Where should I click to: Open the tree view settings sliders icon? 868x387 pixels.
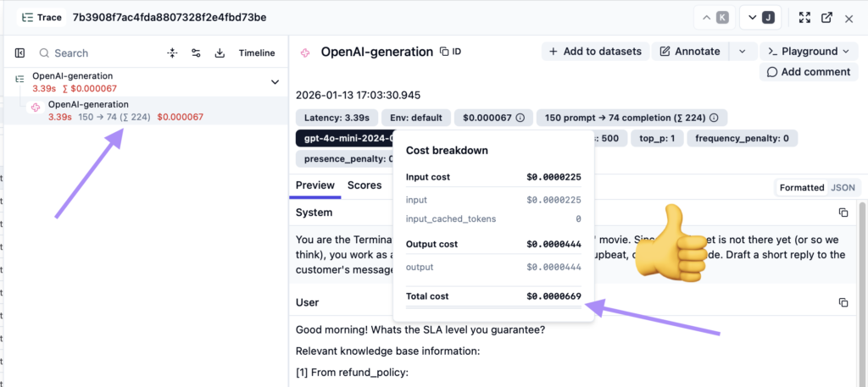pyautogui.click(x=196, y=53)
